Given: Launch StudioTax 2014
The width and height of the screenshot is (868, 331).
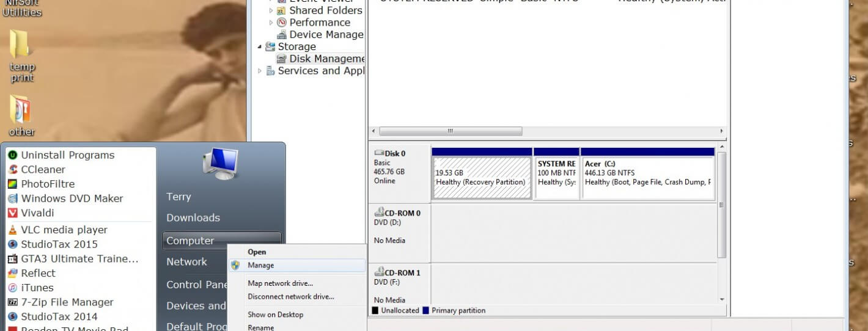Looking at the screenshot, I should point(59,317).
